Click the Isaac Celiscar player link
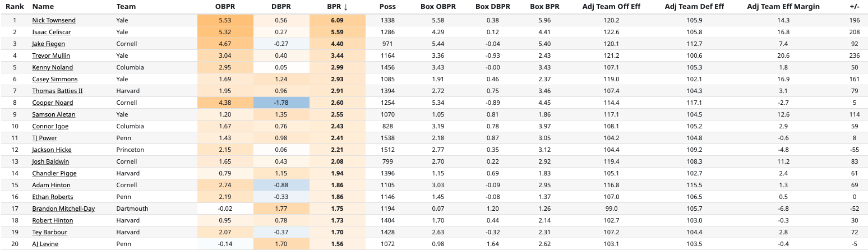Screen dimensions: 868x250 click(x=52, y=32)
